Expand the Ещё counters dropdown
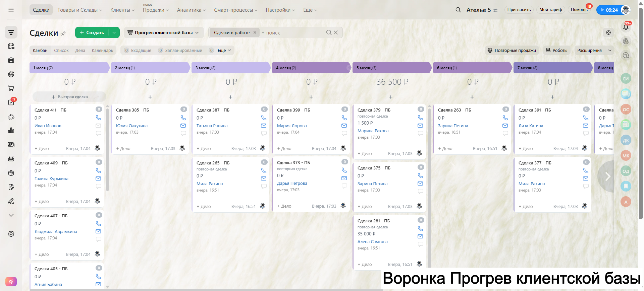The image size is (644, 291). (224, 50)
